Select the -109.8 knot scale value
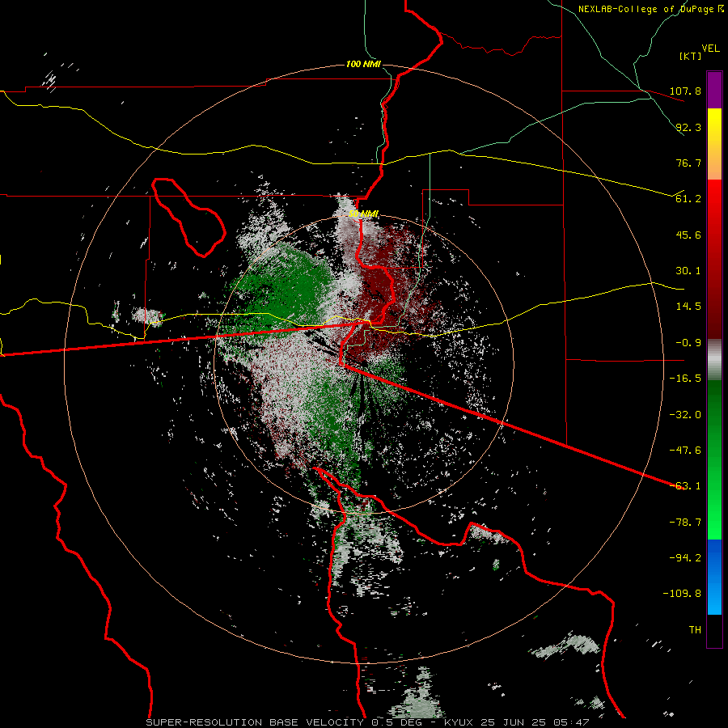Viewport: 728px width, 728px height. [x=683, y=594]
